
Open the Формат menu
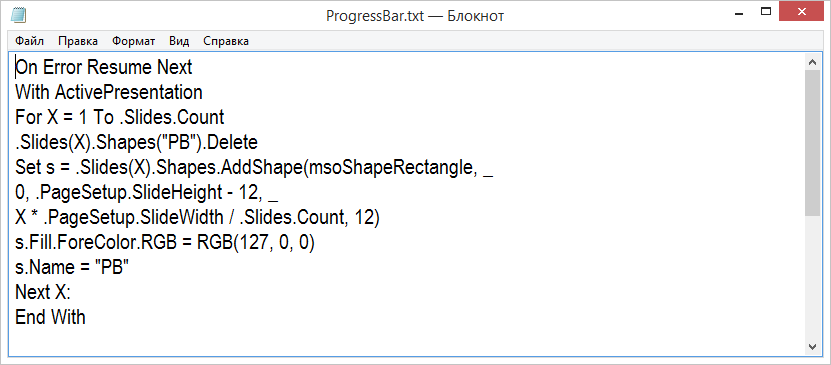tap(134, 41)
